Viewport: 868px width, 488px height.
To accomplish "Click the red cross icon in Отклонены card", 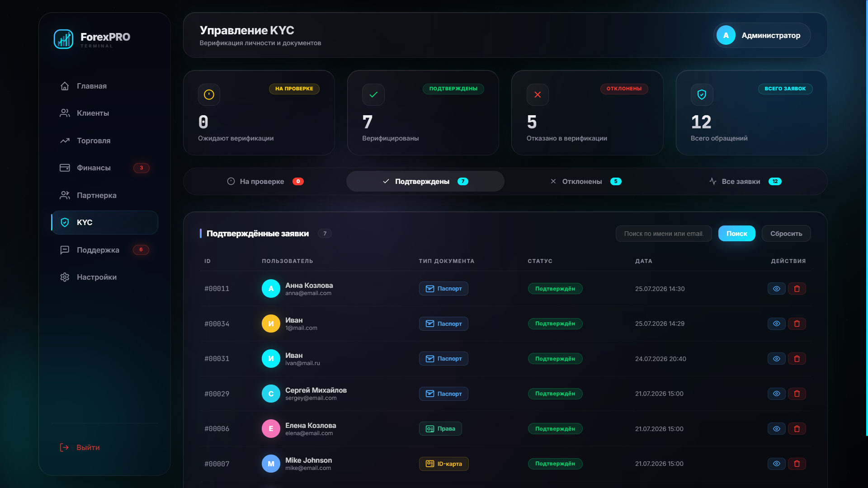I will point(538,94).
